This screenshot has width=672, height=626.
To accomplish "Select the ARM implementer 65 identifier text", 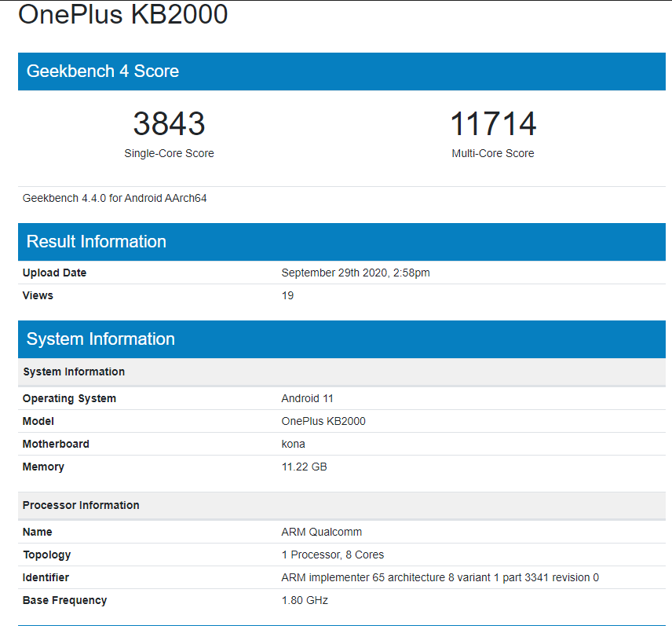I will pyautogui.click(x=440, y=577).
